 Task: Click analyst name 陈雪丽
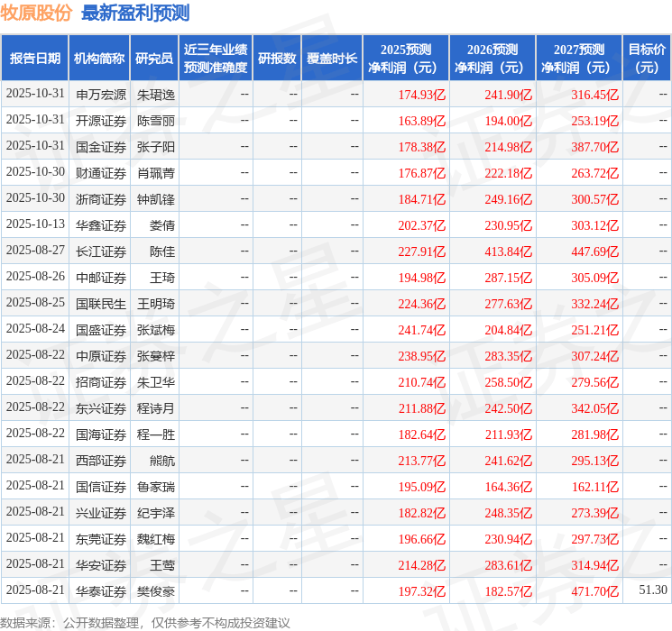pos(156,121)
